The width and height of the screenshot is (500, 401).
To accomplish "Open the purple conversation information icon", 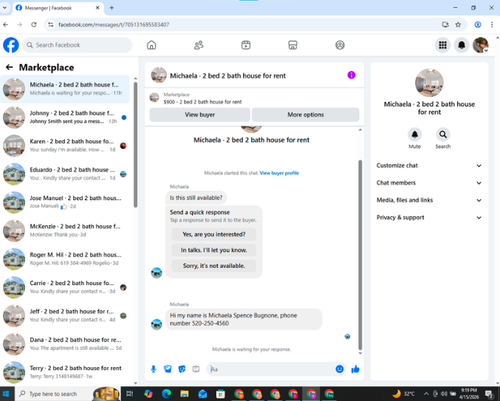I will pos(351,75).
